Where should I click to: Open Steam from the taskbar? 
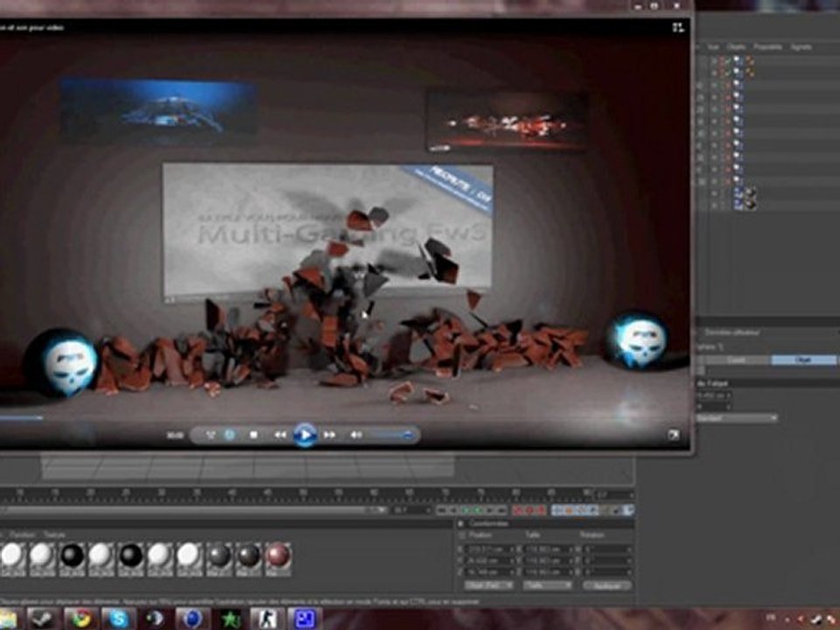42,619
